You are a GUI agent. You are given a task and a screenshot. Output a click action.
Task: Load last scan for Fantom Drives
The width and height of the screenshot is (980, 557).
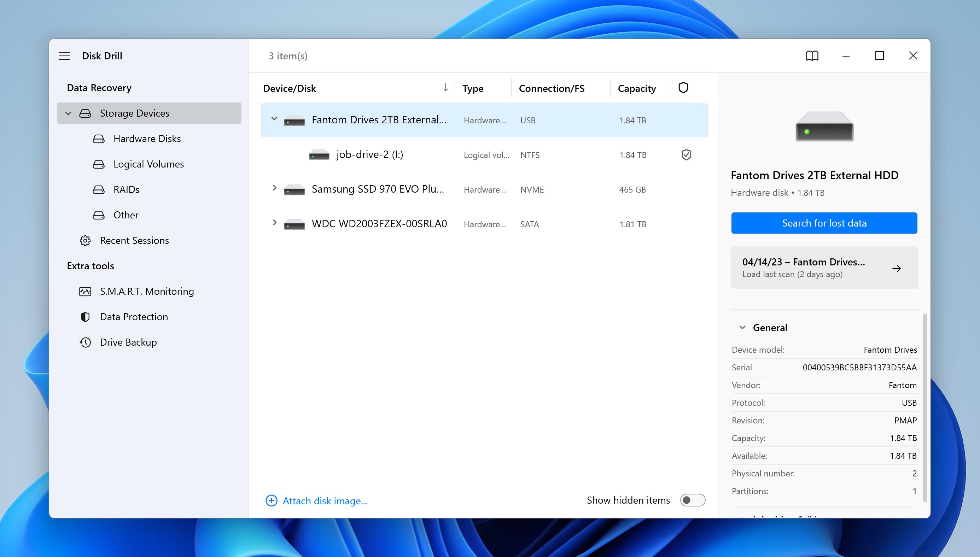coord(824,267)
